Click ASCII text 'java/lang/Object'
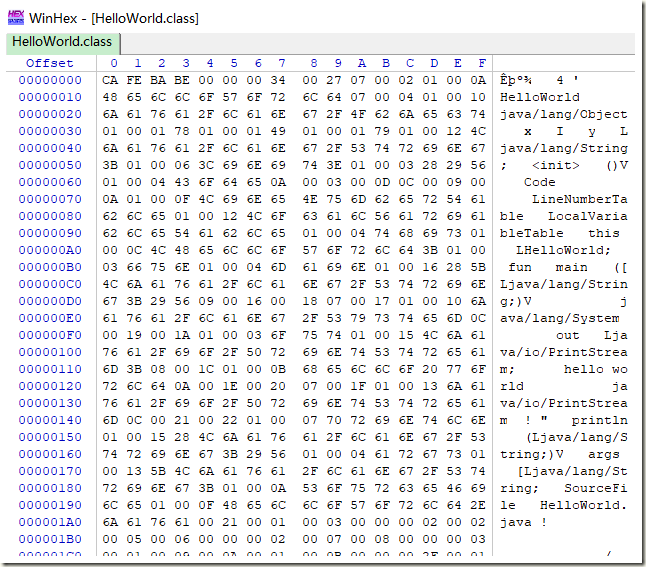Screen dimensions: 646x567 (564, 114)
